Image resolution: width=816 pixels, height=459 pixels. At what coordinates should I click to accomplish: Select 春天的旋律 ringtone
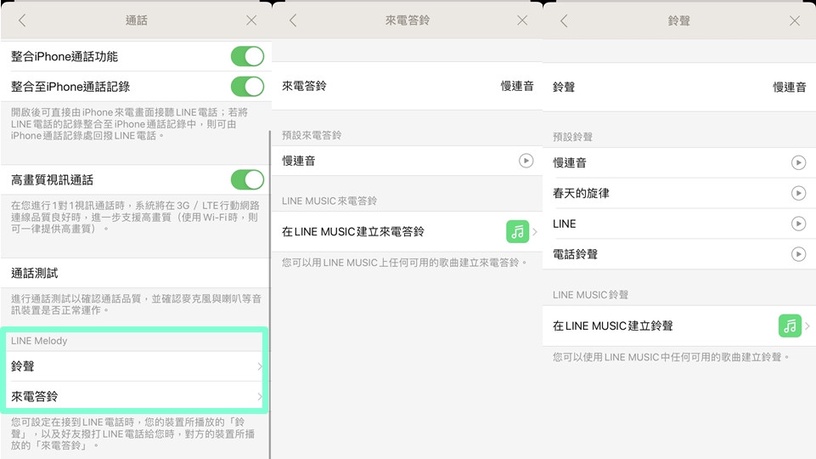tap(679, 193)
